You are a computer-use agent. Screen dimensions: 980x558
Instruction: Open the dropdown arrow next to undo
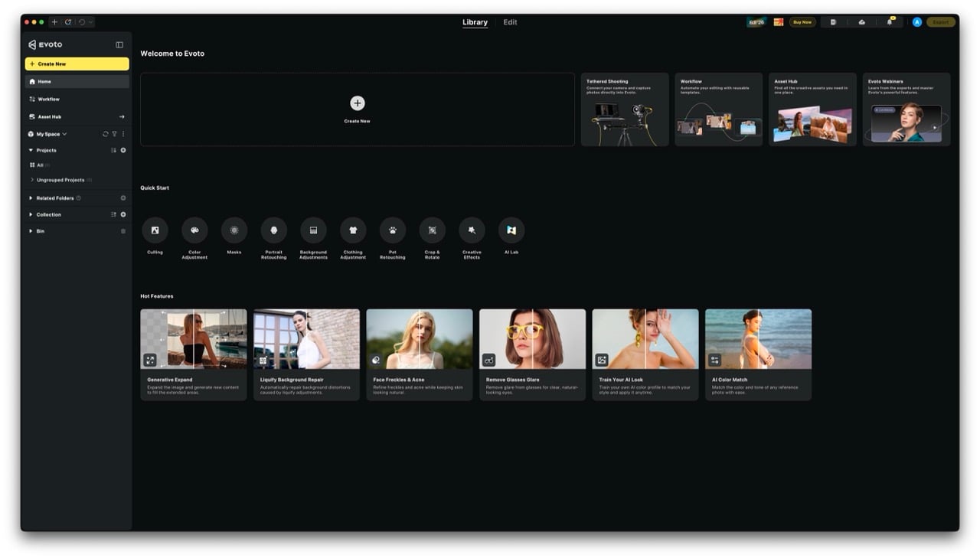pyautogui.click(x=91, y=22)
